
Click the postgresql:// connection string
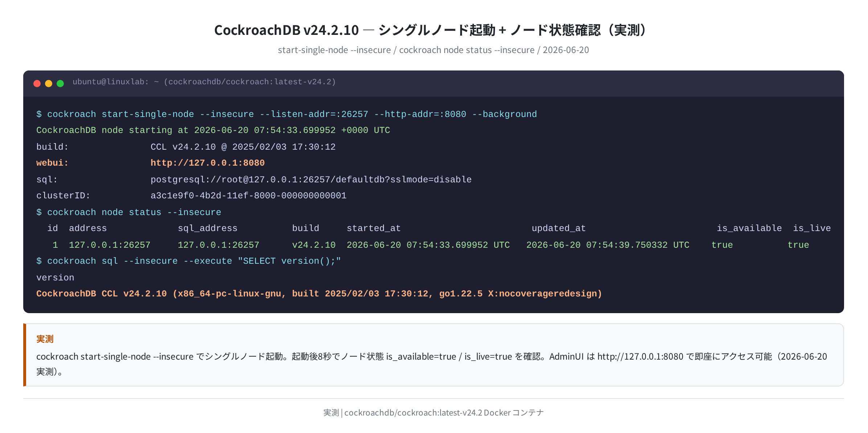pos(311,179)
